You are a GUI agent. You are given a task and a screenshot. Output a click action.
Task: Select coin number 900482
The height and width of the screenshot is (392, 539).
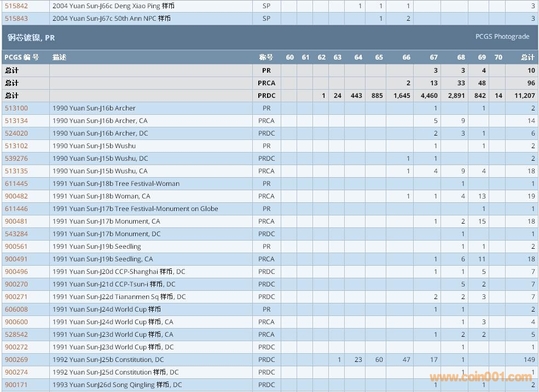[x=16, y=196]
